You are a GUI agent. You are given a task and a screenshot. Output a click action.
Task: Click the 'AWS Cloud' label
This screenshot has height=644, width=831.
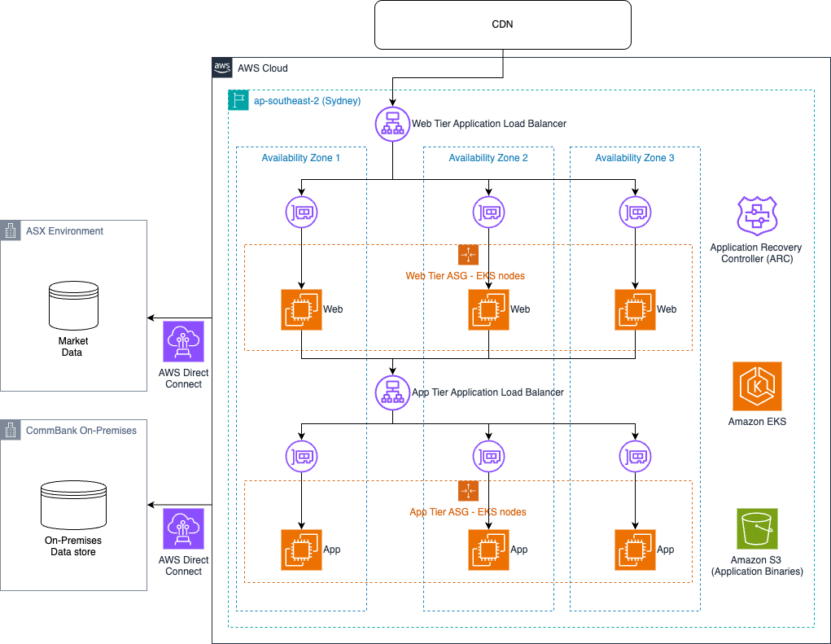pyautogui.click(x=263, y=68)
